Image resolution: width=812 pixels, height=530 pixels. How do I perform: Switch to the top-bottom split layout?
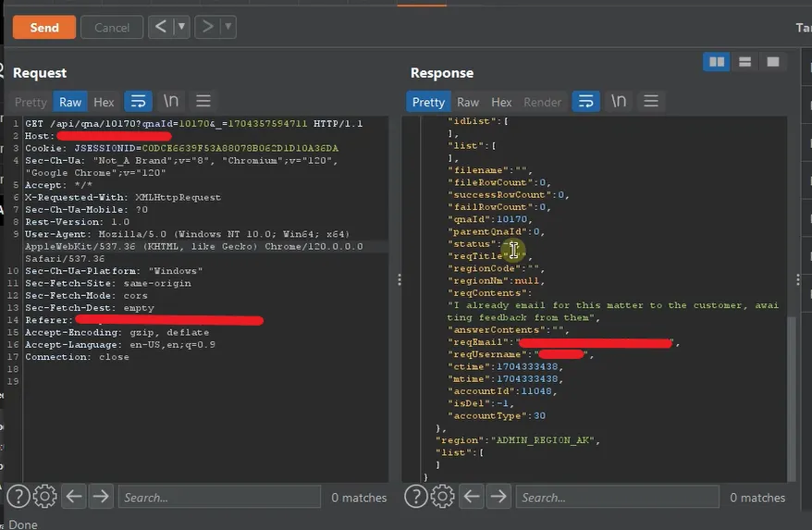coord(744,62)
